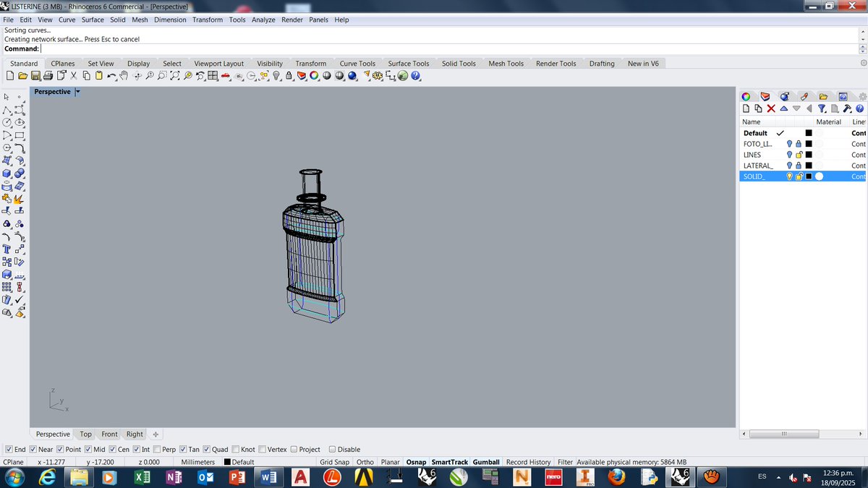Open Excel from the Windows taskbar
This screenshot has width=868, height=488.
coord(142,477)
